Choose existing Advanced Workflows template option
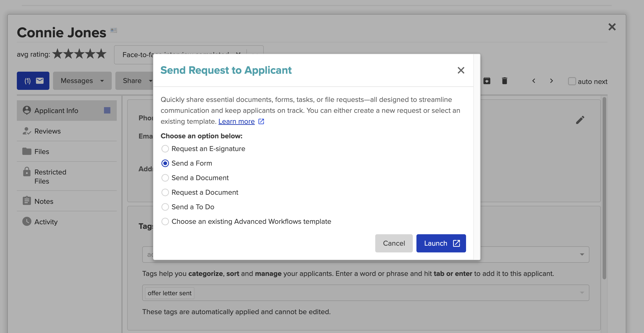Screen dimensions: 644x333 pyautogui.click(x=165, y=221)
